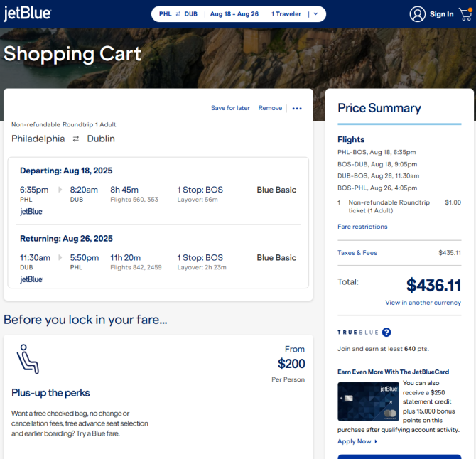Click 'Flights 560, 353' text
The width and height of the screenshot is (476, 459).
pyautogui.click(x=134, y=200)
